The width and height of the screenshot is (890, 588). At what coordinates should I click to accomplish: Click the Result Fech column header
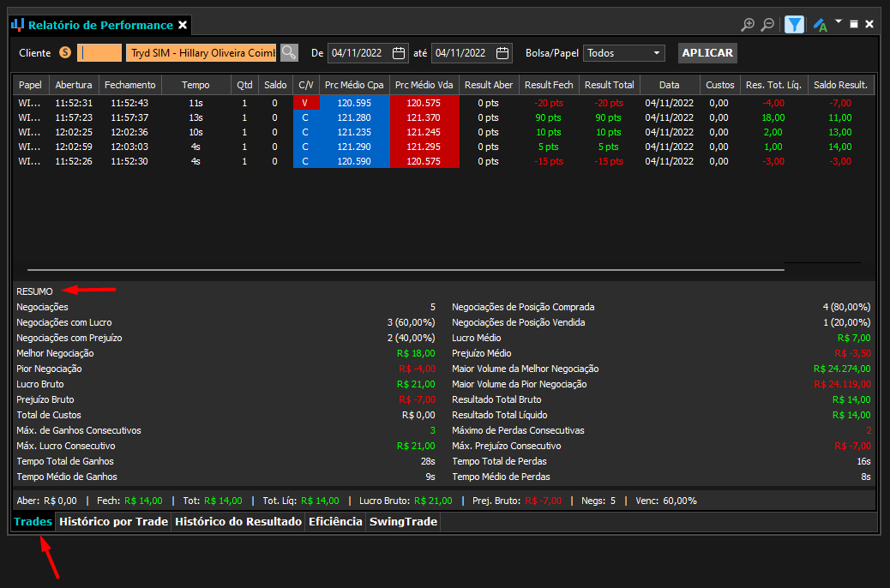549,85
